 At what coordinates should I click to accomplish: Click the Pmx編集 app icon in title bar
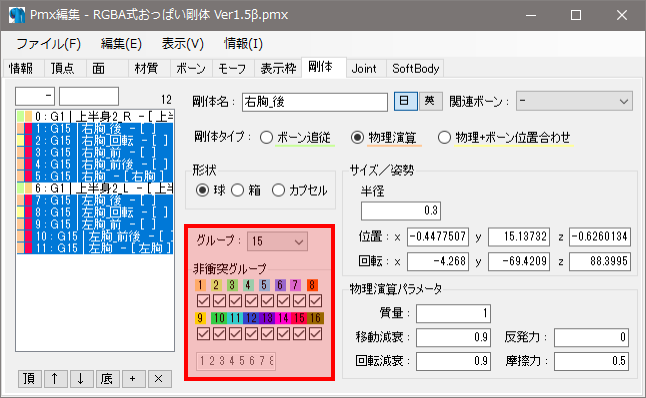point(17,15)
